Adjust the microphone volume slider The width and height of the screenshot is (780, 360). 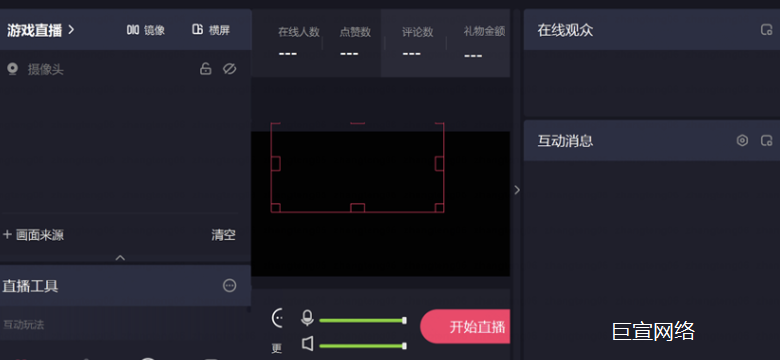pos(363,321)
